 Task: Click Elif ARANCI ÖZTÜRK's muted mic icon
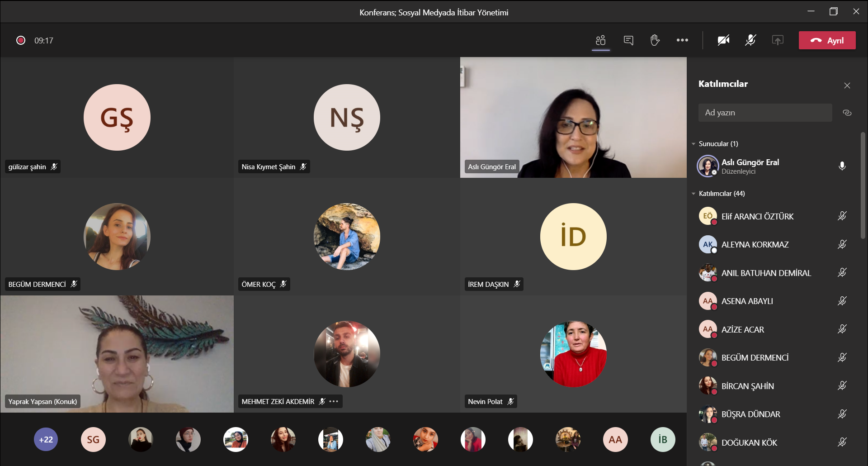842,216
